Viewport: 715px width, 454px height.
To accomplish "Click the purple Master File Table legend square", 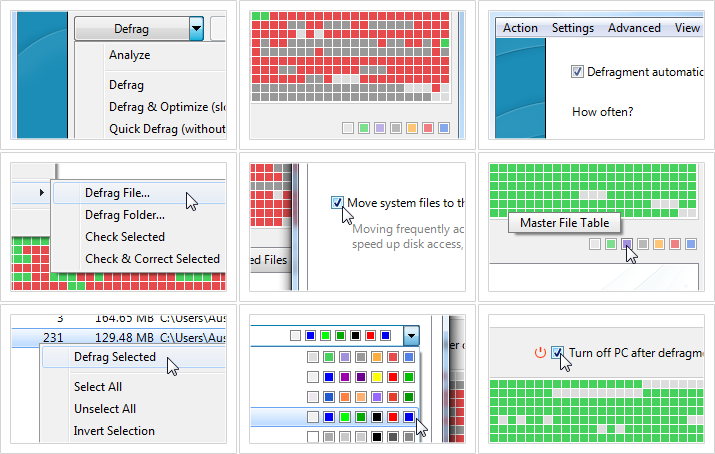I will (626, 243).
